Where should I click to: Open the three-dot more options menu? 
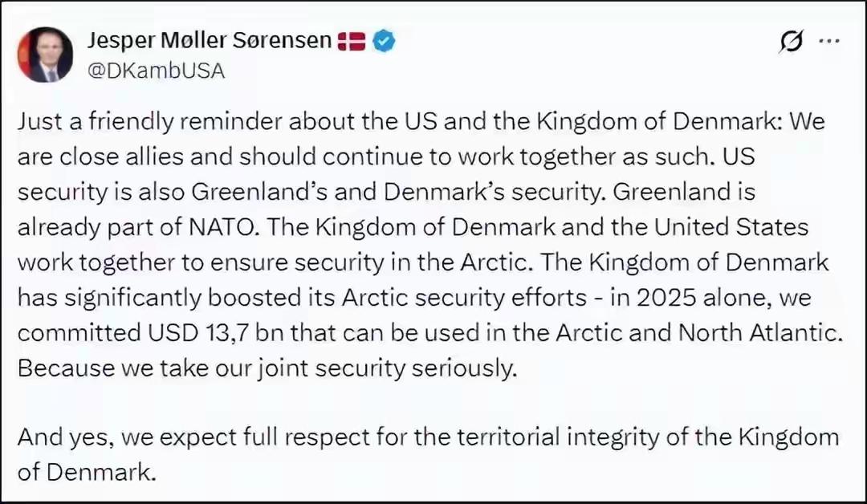(x=829, y=41)
